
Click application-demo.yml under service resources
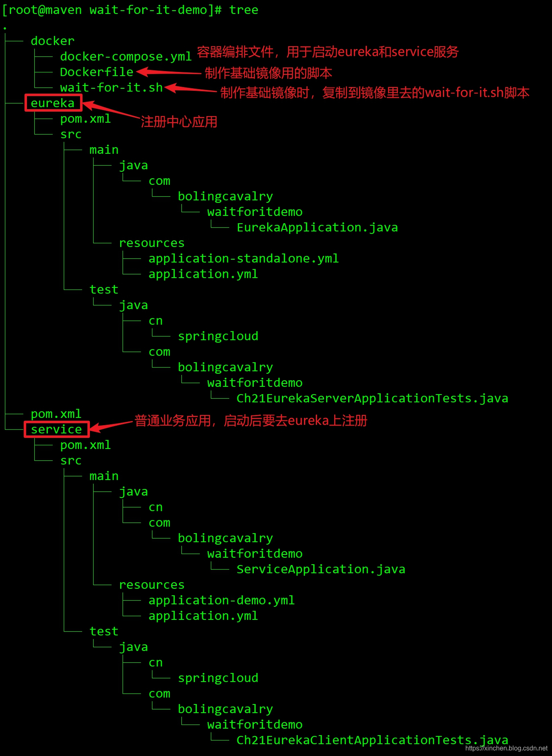pyautogui.click(x=221, y=600)
